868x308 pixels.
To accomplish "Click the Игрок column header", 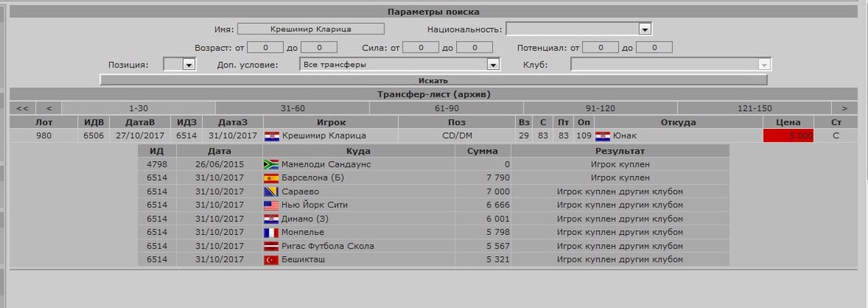I will pos(331,123).
